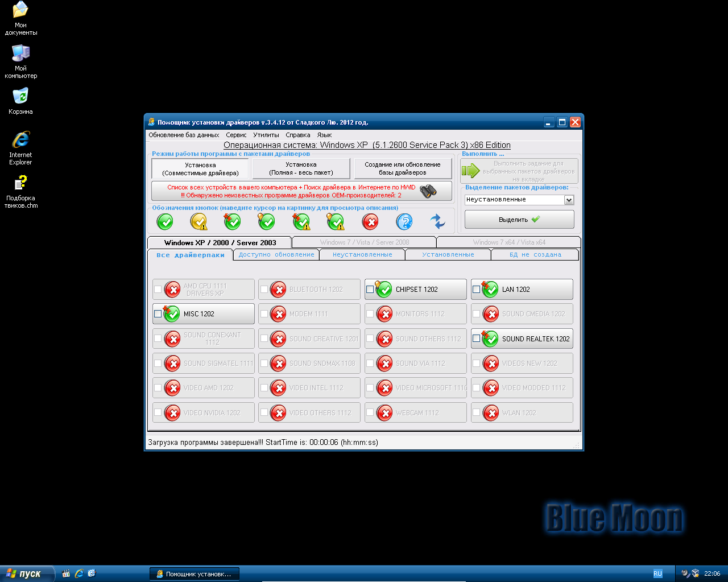Click the red X icon on VIDEO NVIDIA 1202
Screen dimensions: 728x582
click(x=172, y=413)
